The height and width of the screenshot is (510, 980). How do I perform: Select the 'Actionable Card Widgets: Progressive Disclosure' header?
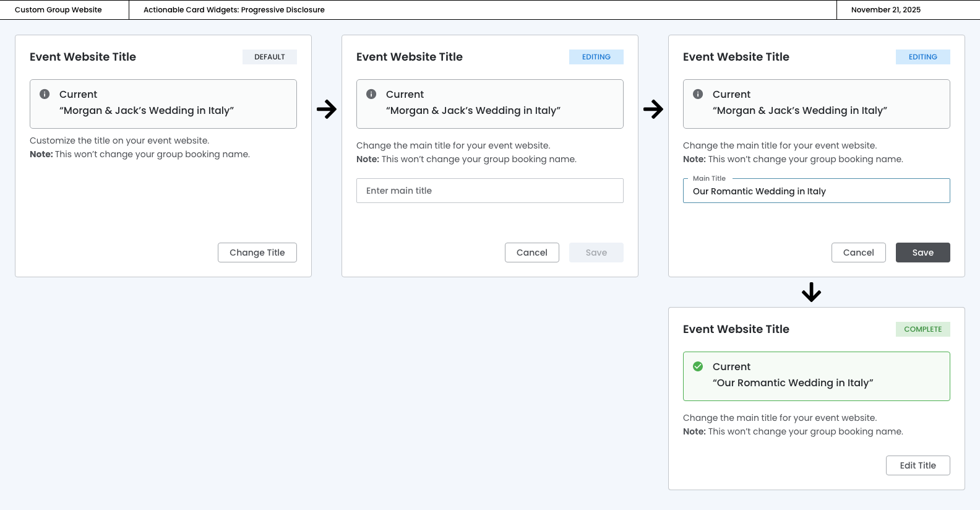coord(234,10)
